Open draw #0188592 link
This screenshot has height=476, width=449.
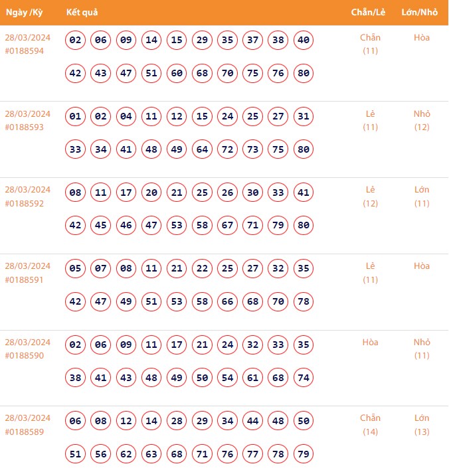24,204
